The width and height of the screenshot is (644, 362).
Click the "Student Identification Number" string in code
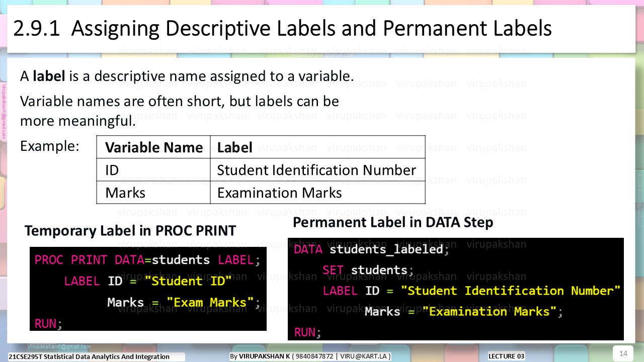pos(511,291)
